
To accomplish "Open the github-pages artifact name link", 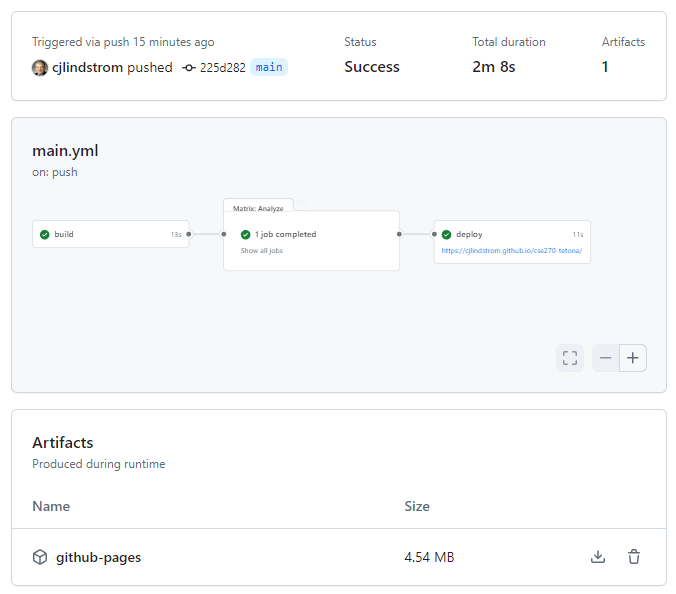I will 98,557.
